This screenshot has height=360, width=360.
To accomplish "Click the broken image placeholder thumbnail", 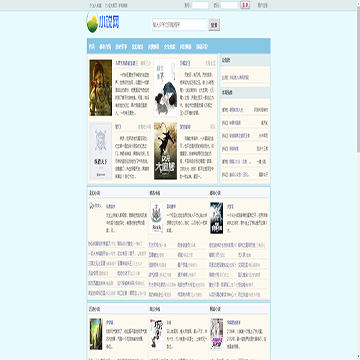I will point(95,206).
